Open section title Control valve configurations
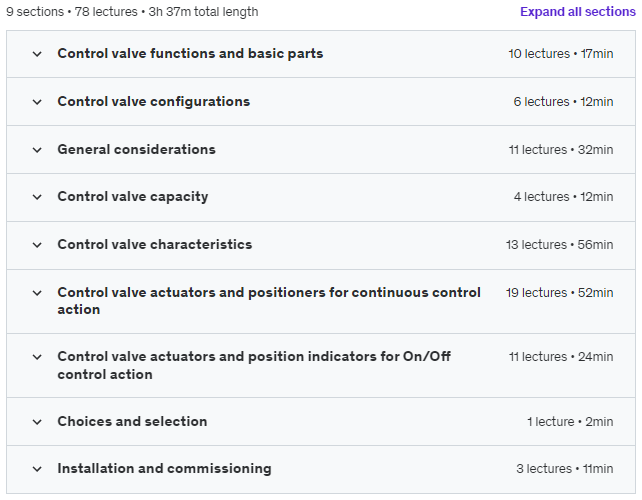 coord(154,102)
